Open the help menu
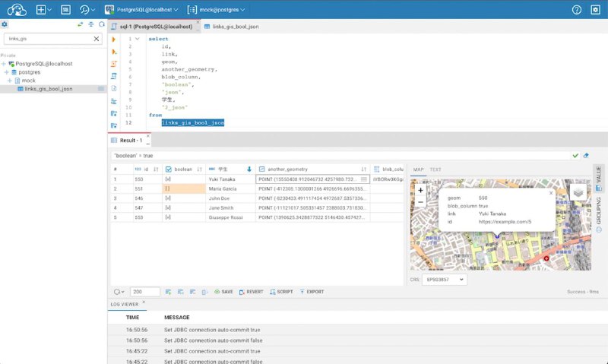608x364 pixels. click(x=577, y=10)
